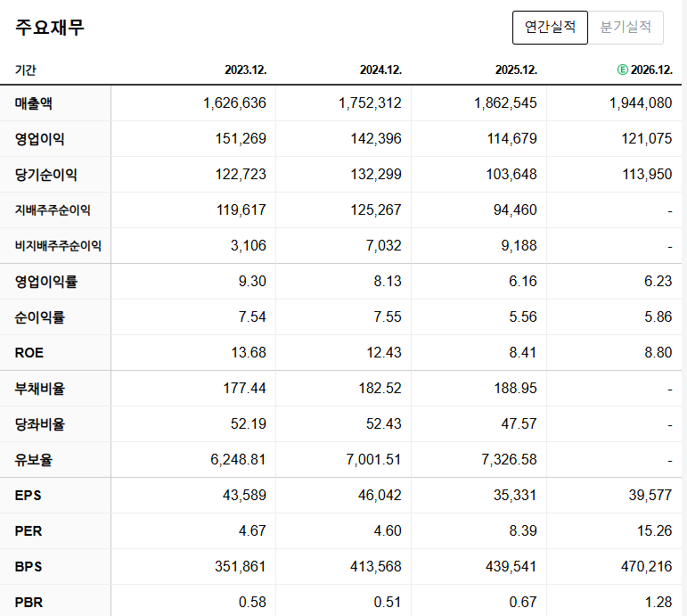This screenshot has height=616, width=687.
Task: Switch to the 분기실적 tab
Action: coord(626,27)
